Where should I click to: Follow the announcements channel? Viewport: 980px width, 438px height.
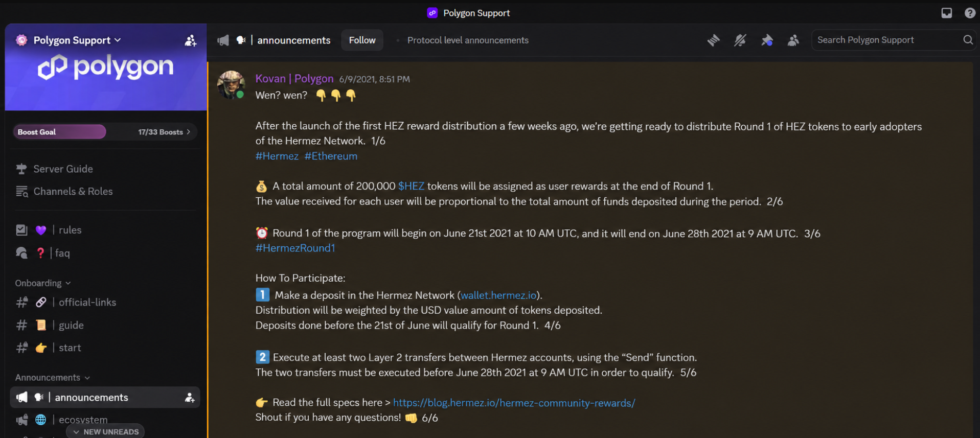[362, 40]
